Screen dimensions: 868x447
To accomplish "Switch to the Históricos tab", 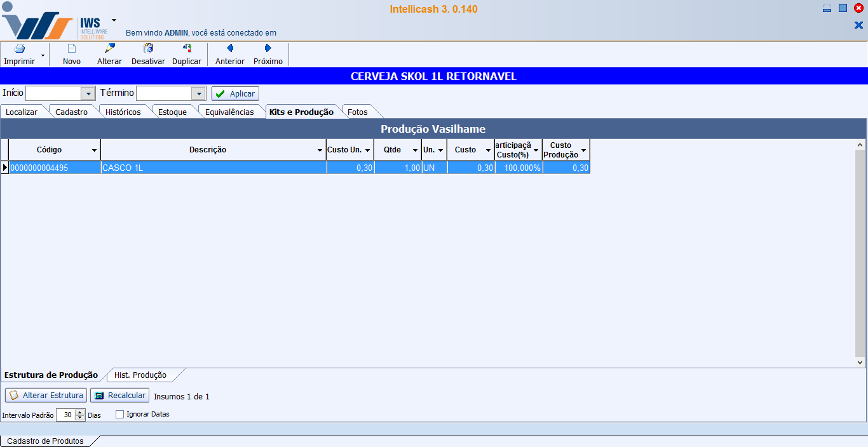I will click(123, 112).
